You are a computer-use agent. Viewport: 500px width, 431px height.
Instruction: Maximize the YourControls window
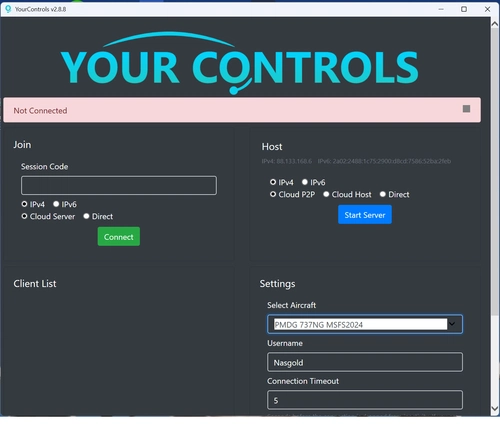(464, 9)
